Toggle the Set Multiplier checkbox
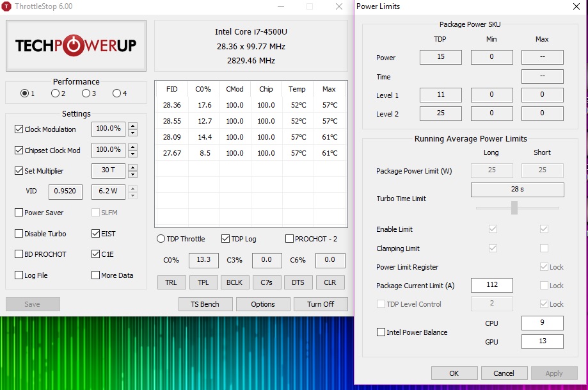Image resolution: width=588 pixels, height=390 pixels. [x=19, y=171]
